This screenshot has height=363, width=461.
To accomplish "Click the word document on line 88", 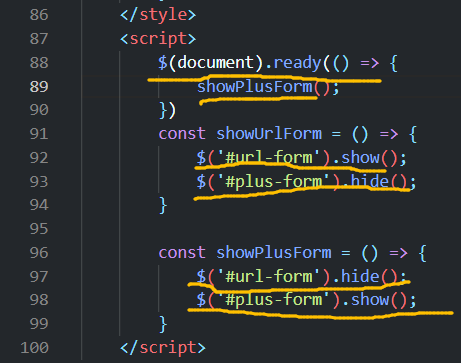I will click(215, 63).
